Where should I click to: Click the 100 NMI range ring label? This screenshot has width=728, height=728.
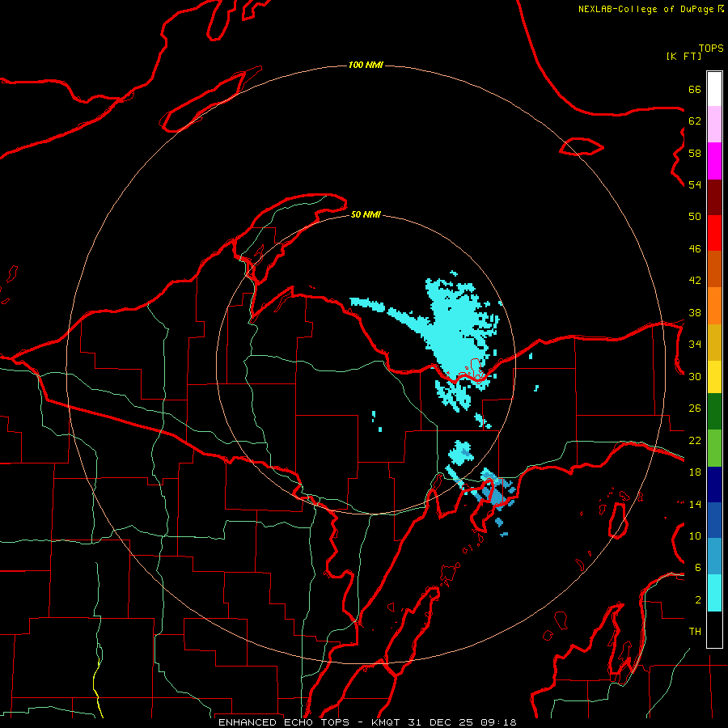(366, 65)
